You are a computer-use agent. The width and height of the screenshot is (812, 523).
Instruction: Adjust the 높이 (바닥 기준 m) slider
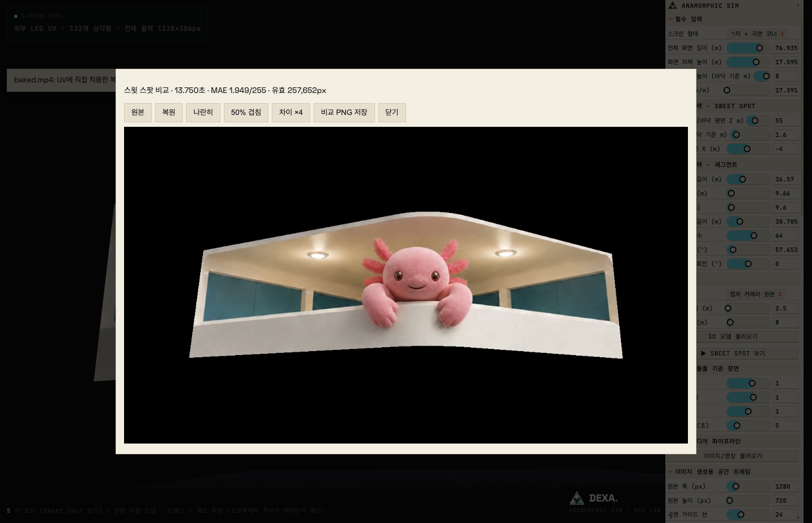click(x=762, y=76)
